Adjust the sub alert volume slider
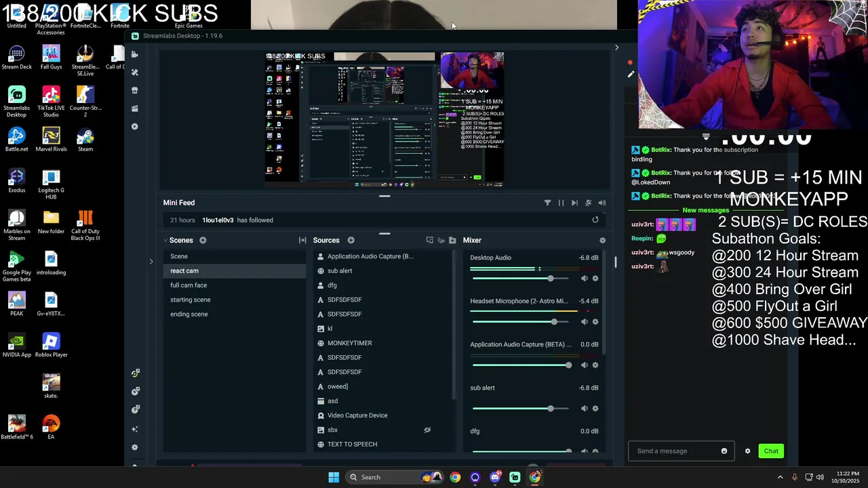This screenshot has width=868, height=488. (x=522, y=409)
